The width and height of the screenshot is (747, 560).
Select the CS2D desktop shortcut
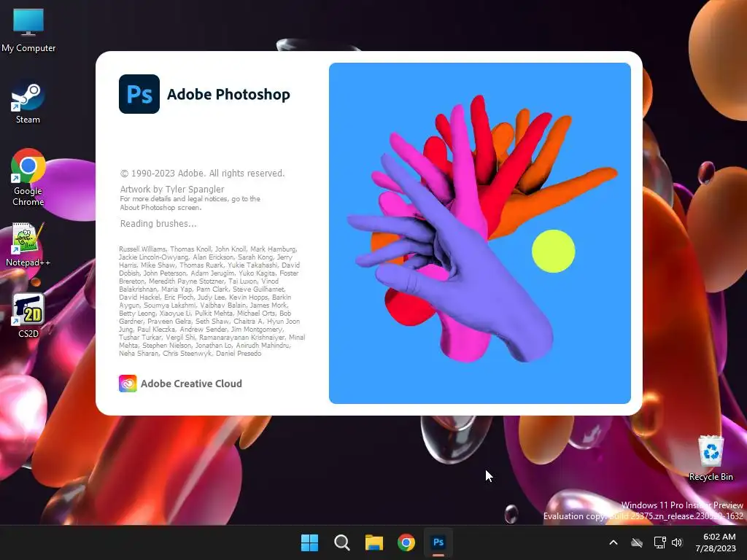28,315
